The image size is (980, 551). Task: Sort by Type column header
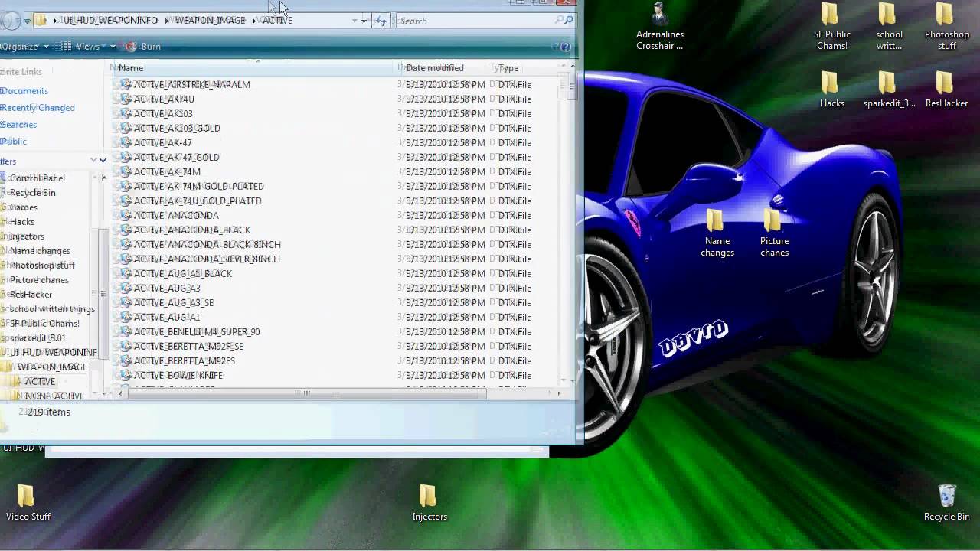528,68
